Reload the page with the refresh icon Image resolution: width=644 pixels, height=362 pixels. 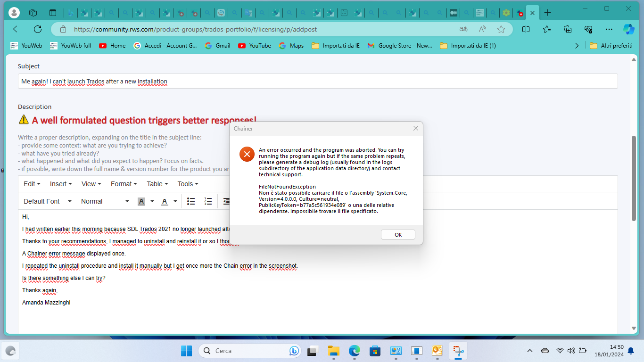[x=38, y=29]
